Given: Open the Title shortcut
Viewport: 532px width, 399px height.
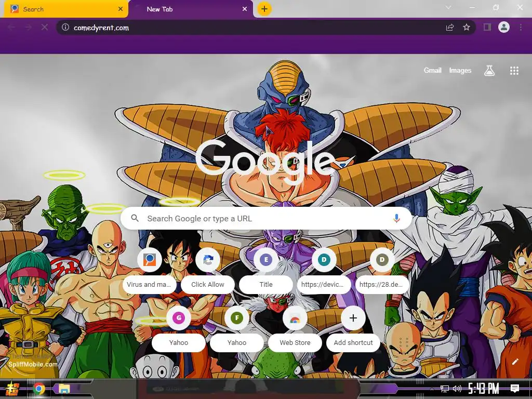Looking at the screenshot, I should click(266, 270).
